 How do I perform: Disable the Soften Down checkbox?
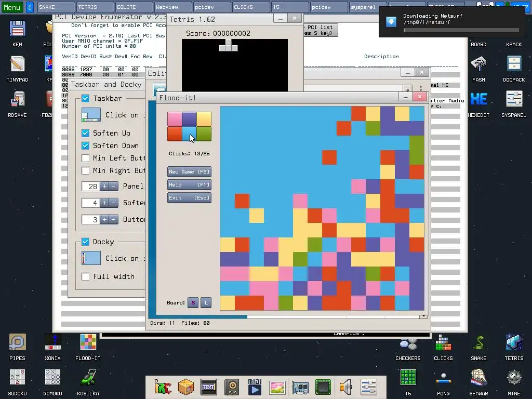tap(86, 145)
